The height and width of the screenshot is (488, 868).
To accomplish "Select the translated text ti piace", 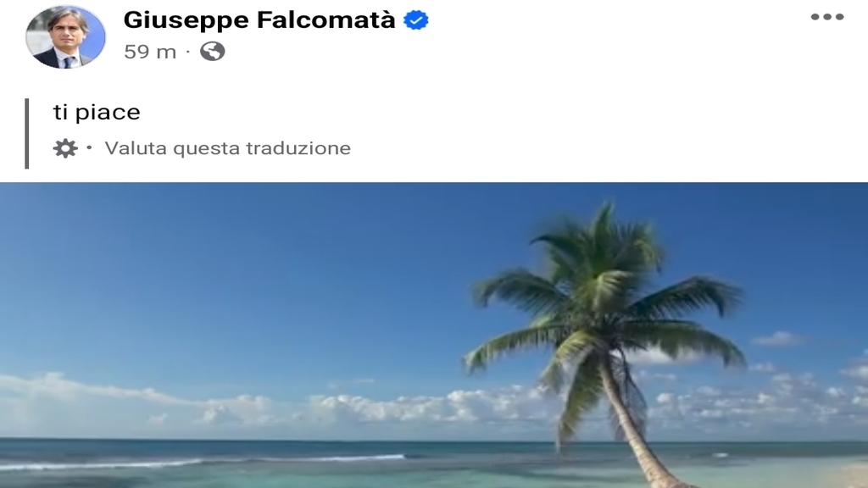I will click(97, 113).
